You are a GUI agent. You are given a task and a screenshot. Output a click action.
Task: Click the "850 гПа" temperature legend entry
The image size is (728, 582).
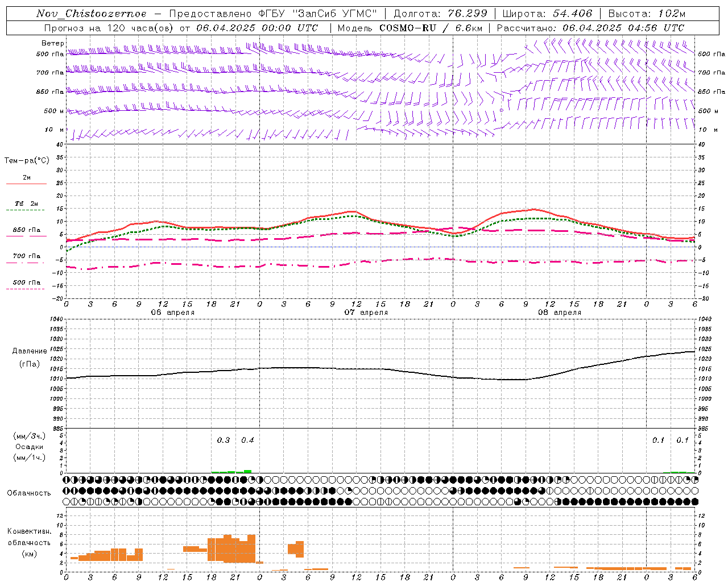click(27, 230)
